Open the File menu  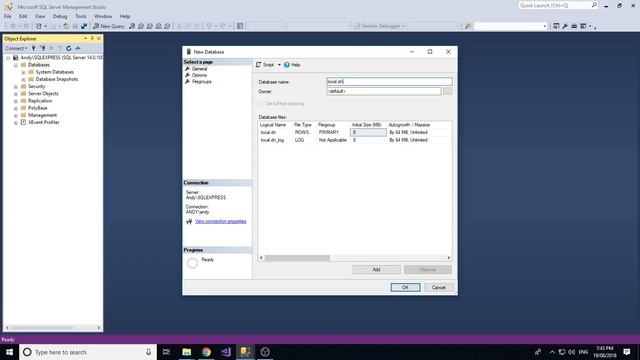(x=8, y=16)
